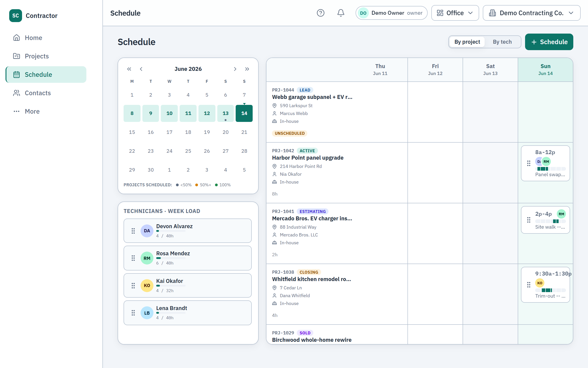Click the CLOSING status badge

point(309,272)
